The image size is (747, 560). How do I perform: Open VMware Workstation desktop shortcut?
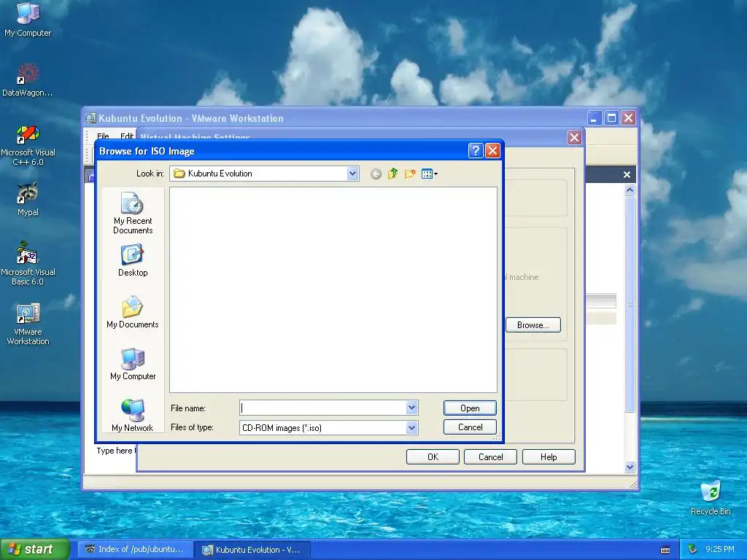(x=28, y=324)
